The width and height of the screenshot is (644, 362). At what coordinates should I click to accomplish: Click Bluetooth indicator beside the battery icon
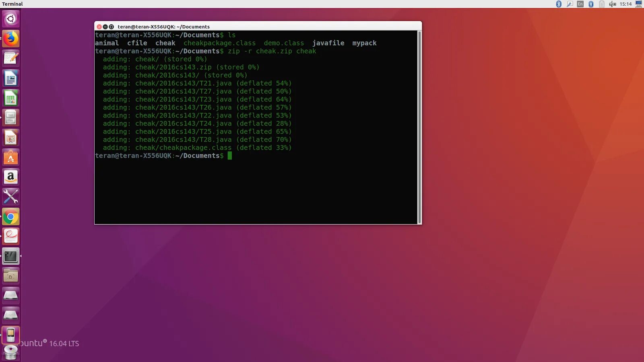pos(591,4)
